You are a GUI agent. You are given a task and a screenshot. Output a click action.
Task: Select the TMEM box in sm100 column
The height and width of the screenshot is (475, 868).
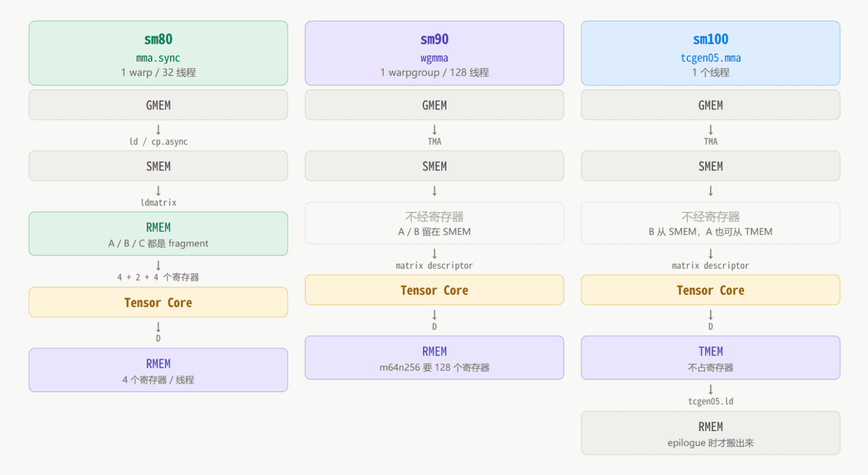[x=711, y=358]
